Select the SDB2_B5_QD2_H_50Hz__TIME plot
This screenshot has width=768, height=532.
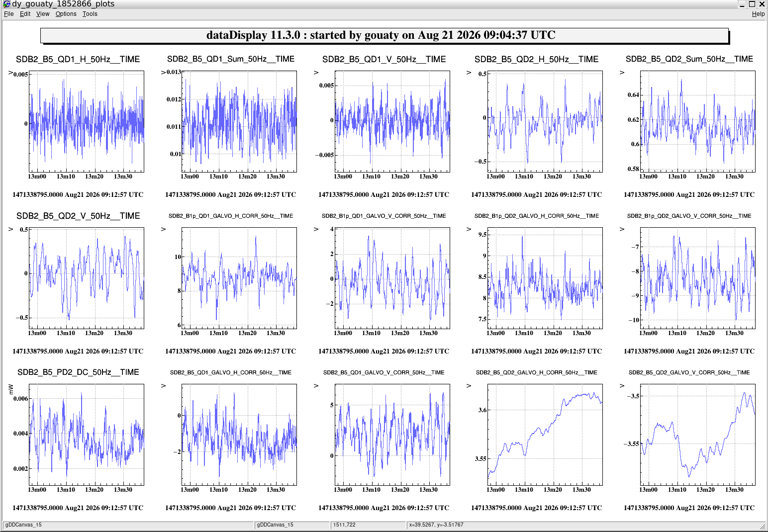tap(545, 122)
